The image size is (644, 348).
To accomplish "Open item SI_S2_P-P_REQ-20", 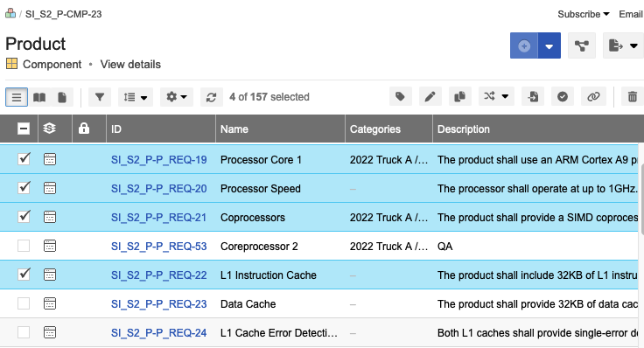I will (x=159, y=188).
